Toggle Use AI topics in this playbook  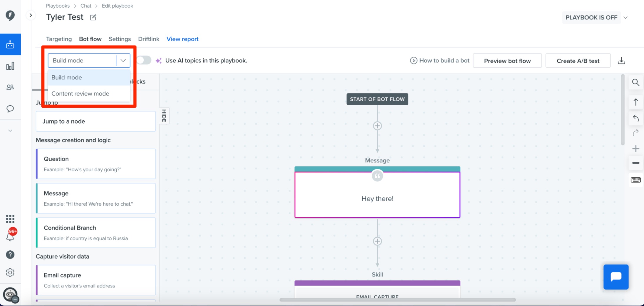point(144,60)
